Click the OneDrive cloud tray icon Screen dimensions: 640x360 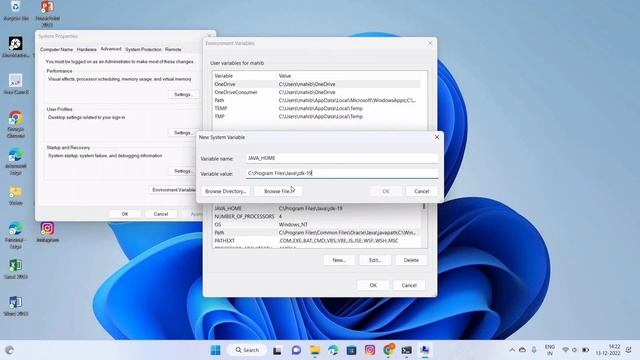point(522,350)
